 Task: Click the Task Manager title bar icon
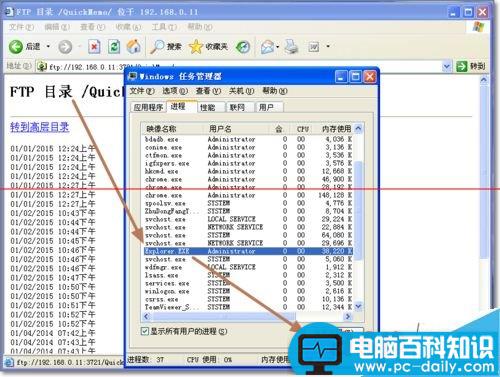132,76
